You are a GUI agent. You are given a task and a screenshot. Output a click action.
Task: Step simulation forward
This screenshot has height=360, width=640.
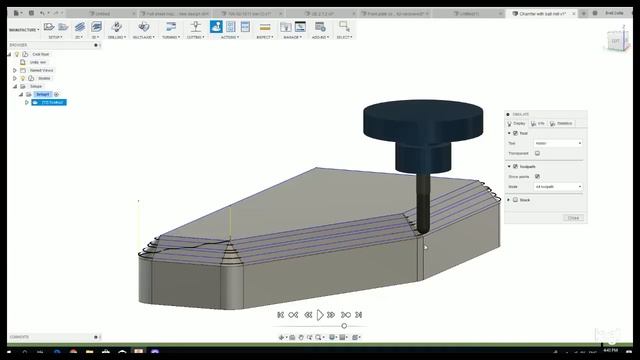tap(331, 315)
